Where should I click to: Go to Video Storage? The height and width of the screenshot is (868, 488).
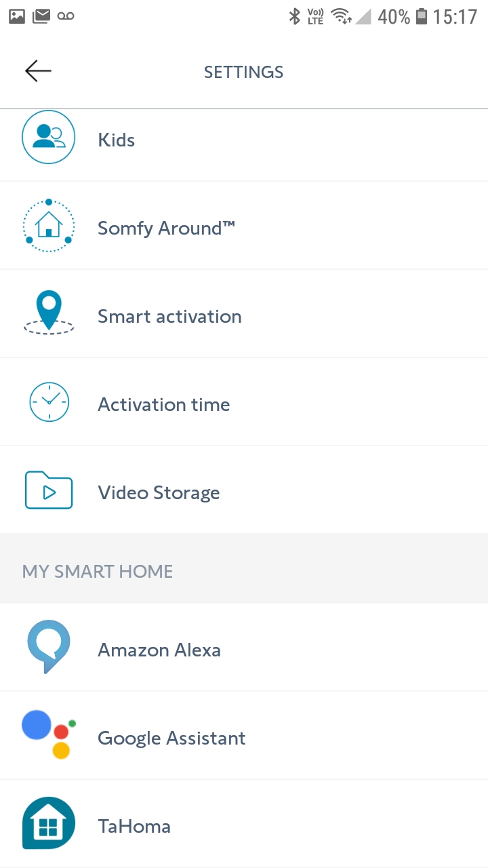pyautogui.click(x=159, y=493)
